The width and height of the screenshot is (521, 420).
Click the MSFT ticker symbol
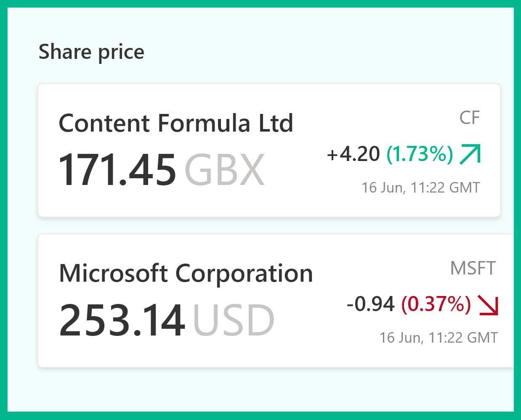point(473,268)
